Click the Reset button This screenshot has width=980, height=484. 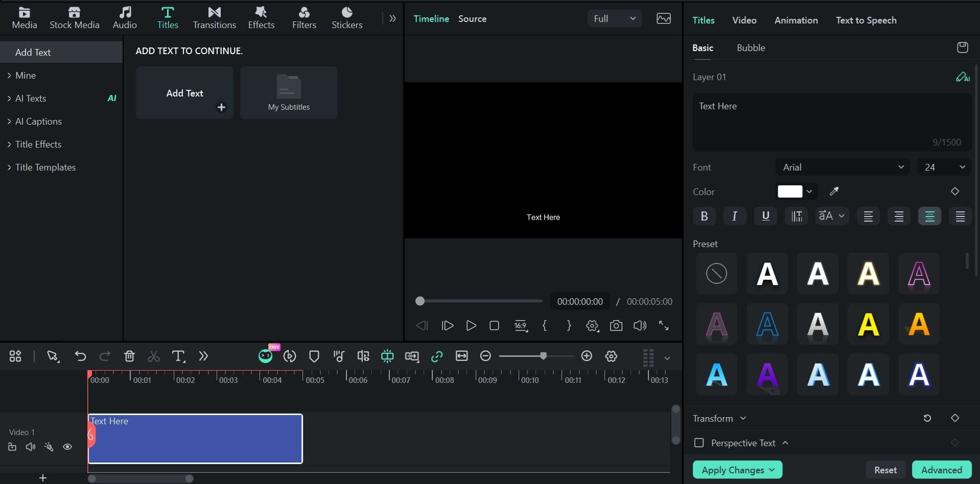pyautogui.click(x=885, y=470)
